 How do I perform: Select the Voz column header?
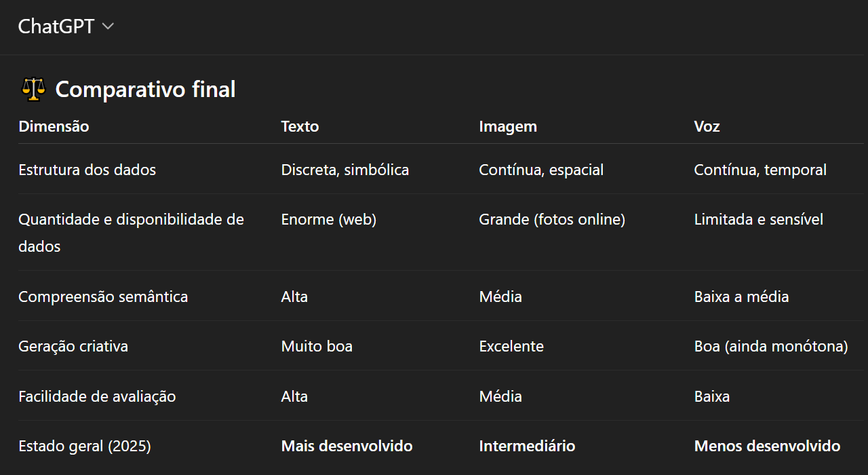pos(707,126)
